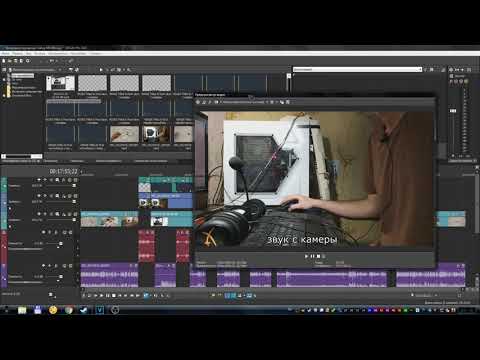Screen dimensions: 480x360
Task: Play the video preview window
Action: coord(306,256)
